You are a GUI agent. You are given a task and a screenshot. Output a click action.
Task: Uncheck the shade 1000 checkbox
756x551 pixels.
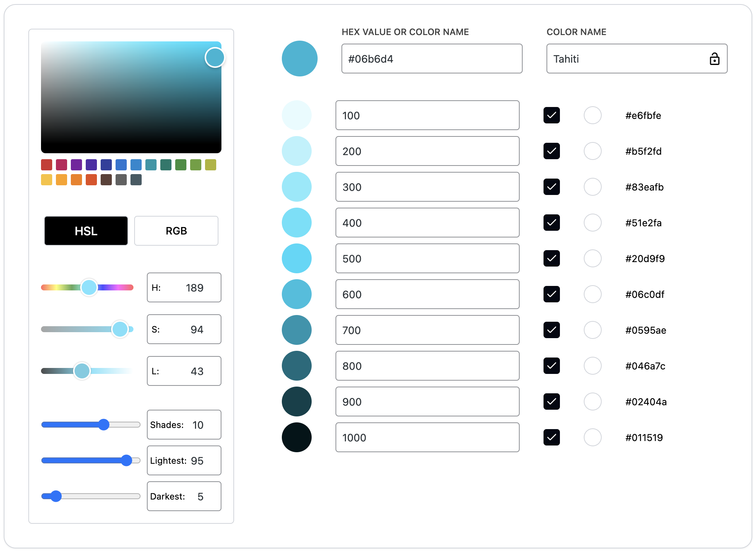pos(551,437)
